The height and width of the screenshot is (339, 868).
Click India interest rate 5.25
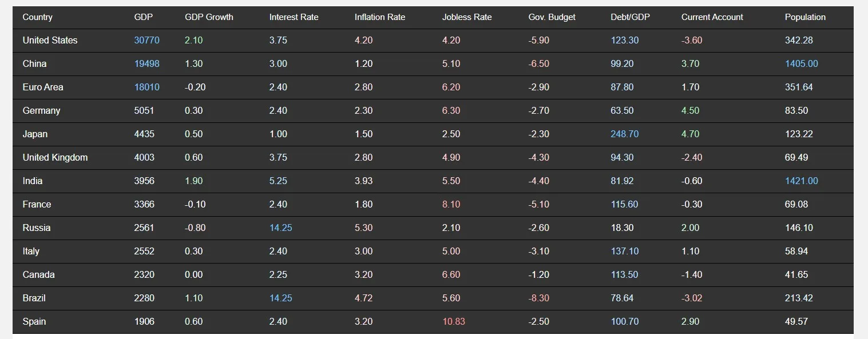(x=278, y=181)
